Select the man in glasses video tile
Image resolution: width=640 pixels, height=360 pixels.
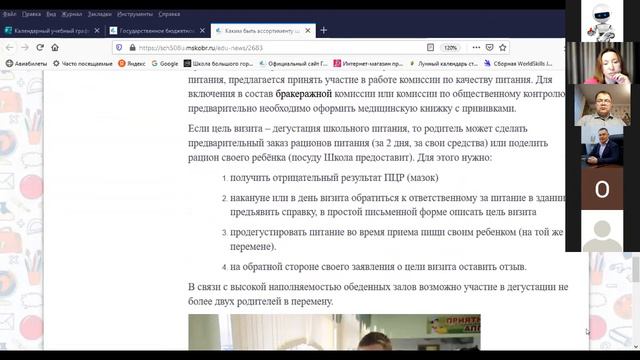click(x=602, y=105)
